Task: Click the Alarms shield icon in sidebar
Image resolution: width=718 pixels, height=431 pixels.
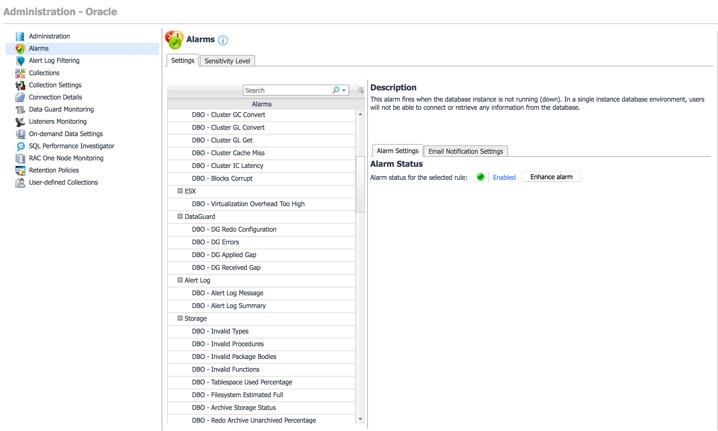Action: [x=20, y=49]
